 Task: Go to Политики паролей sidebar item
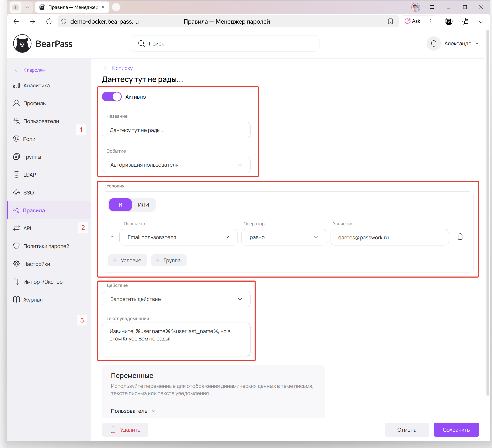pyautogui.click(x=46, y=246)
